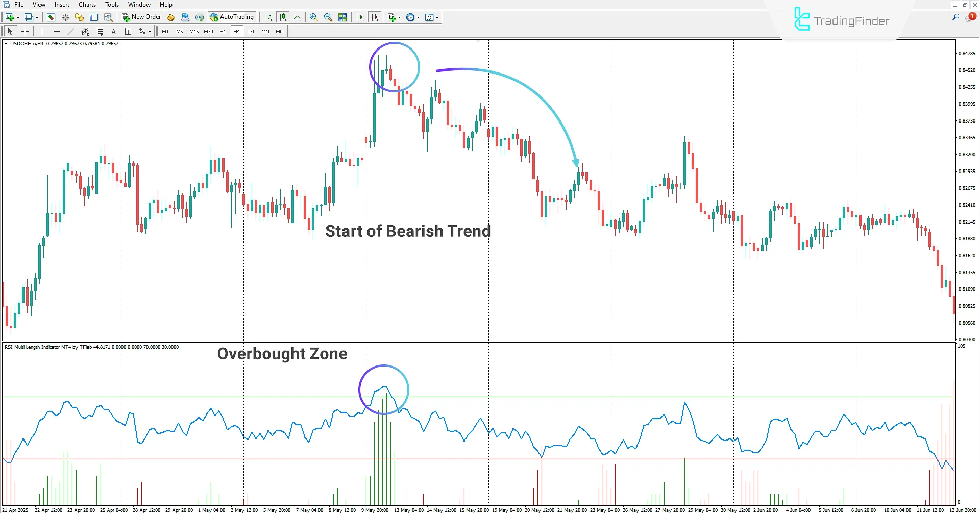Click the triangle beside USDCHF_o,H4 label

(x=6, y=44)
